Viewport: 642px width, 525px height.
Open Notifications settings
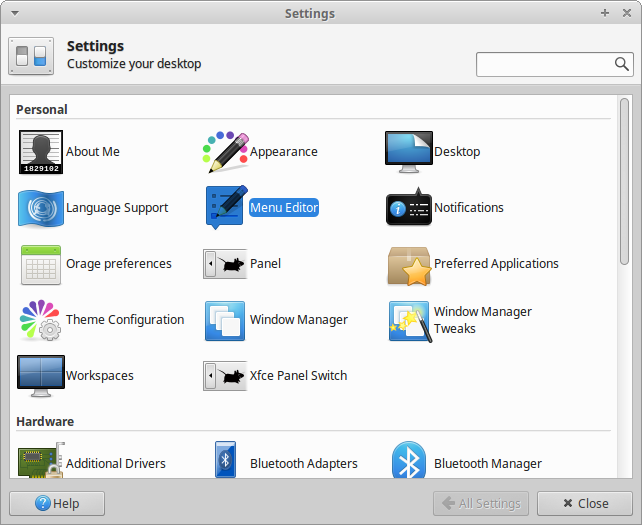tap(409, 208)
